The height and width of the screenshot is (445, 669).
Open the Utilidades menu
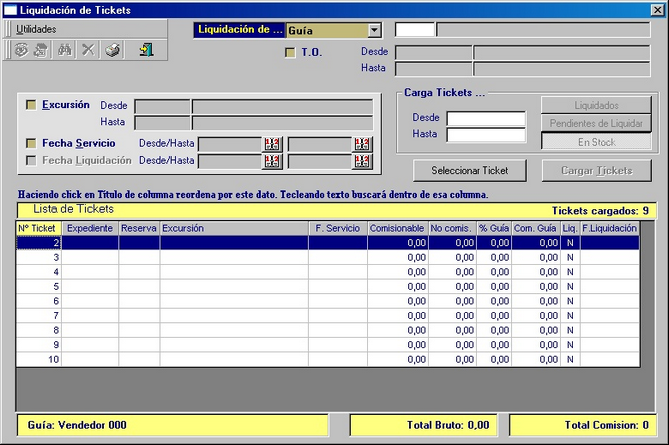click(x=37, y=29)
